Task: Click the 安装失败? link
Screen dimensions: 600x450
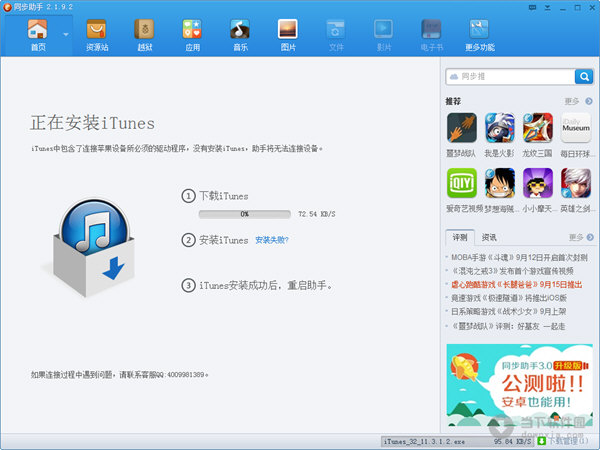Action: (x=272, y=240)
